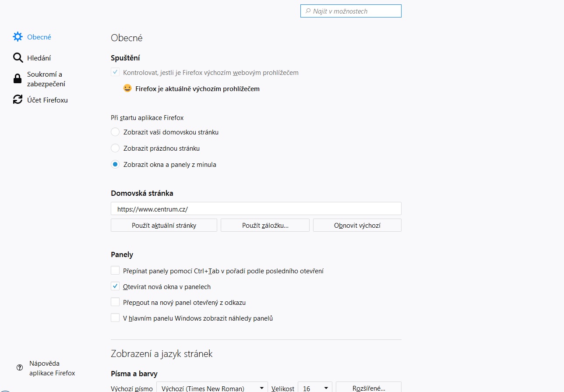Uncheck Otevírat nová okna v panelech
The height and width of the screenshot is (392, 564).
(x=115, y=286)
